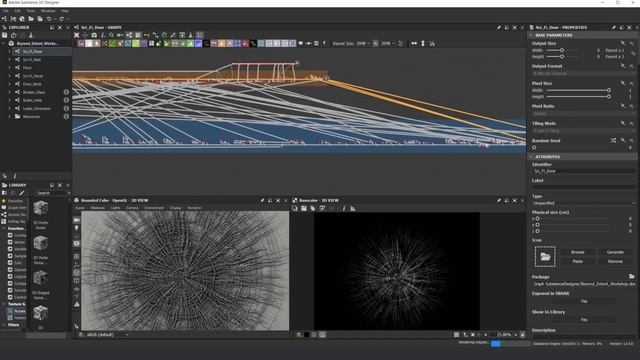Click the undo arrow in main toolbar
The width and height of the screenshot is (640, 360).
click(49, 19)
